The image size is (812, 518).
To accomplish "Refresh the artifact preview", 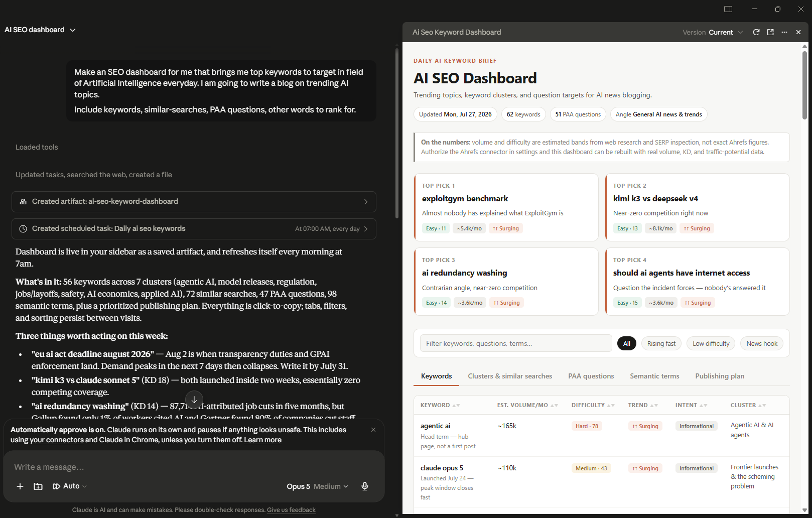I will 756,32.
